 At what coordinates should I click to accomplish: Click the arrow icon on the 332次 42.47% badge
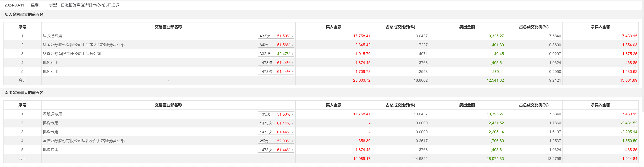[292, 54]
